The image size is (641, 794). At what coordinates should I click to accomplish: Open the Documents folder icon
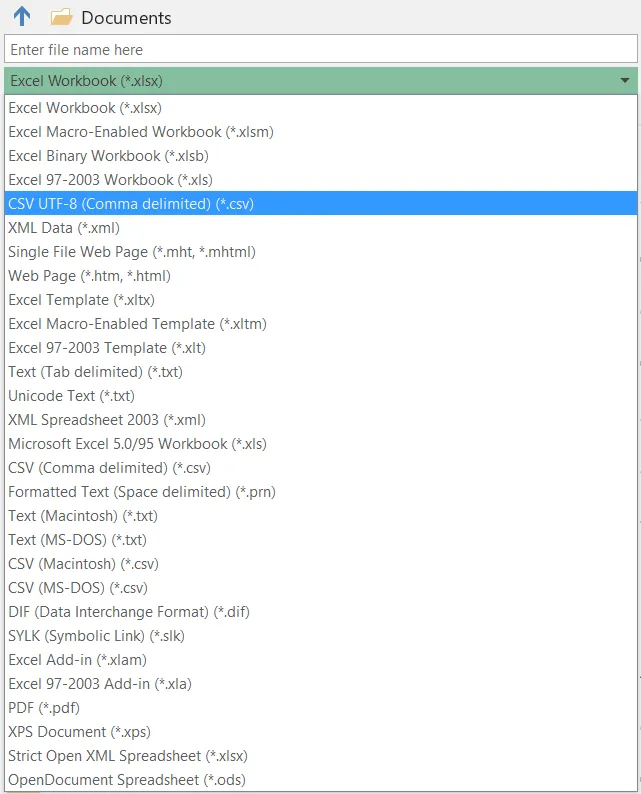61,18
